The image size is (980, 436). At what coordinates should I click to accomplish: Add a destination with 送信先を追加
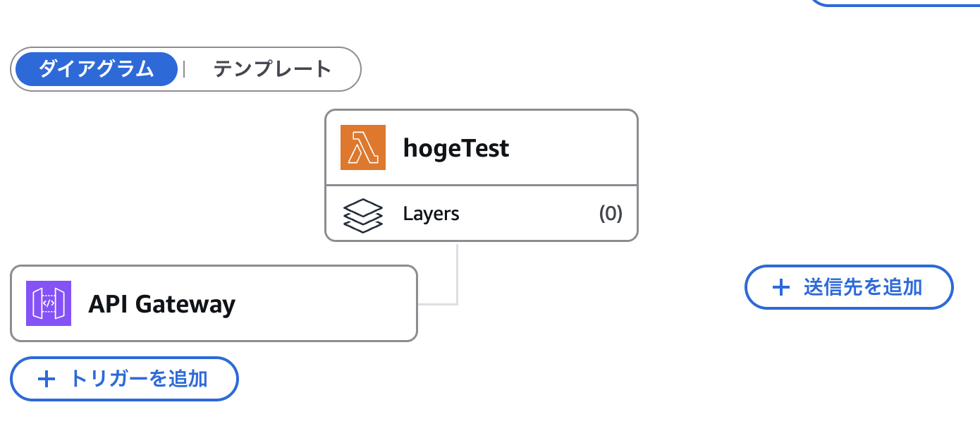click(x=849, y=287)
